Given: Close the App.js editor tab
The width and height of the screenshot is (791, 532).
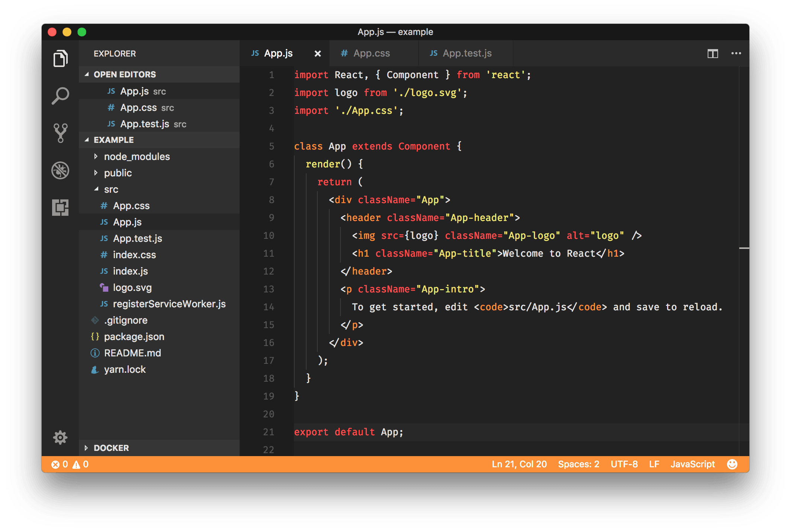Looking at the screenshot, I should pos(317,54).
